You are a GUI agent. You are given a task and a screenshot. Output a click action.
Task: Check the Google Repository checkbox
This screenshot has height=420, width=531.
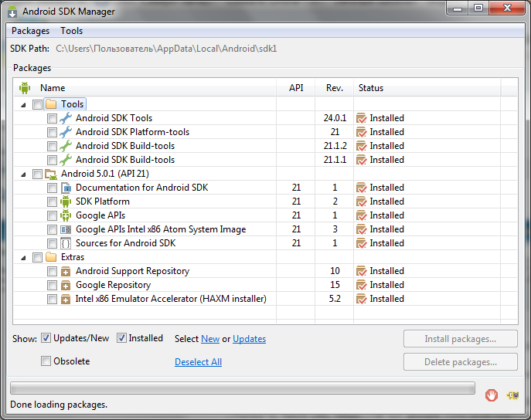(x=52, y=286)
